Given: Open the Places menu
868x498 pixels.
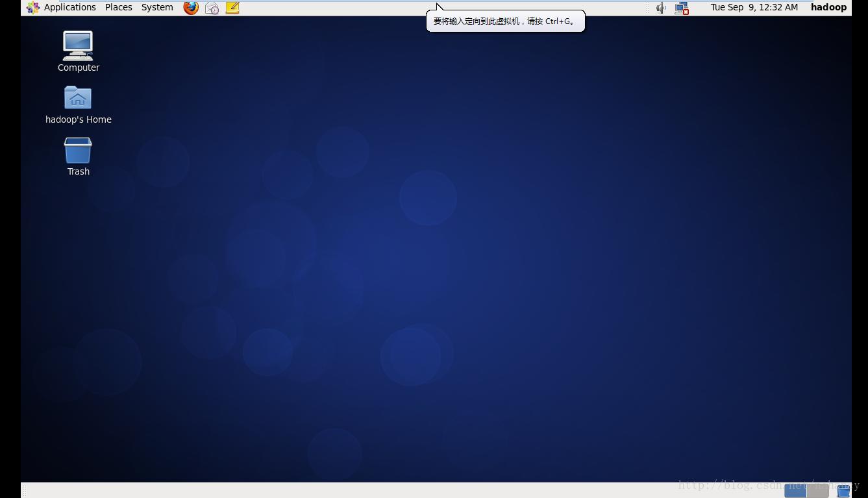Looking at the screenshot, I should coord(118,7).
